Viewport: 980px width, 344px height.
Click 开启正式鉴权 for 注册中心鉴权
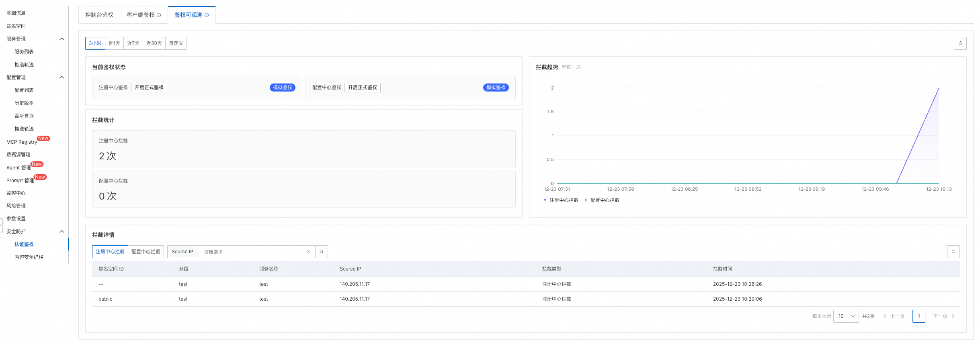click(x=149, y=88)
